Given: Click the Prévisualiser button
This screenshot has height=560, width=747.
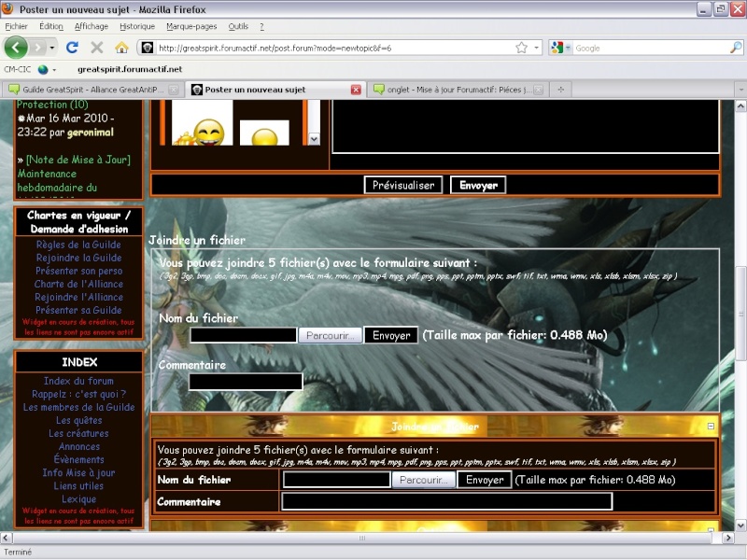Looking at the screenshot, I should pyautogui.click(x=403, y=185).
